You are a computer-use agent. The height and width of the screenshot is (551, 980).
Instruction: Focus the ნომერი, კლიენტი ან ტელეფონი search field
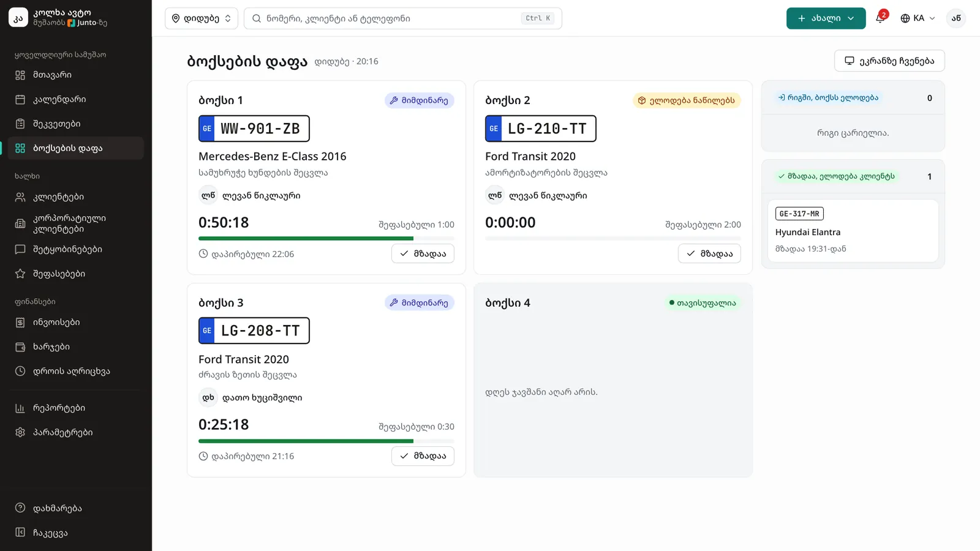tap(403, 18)
